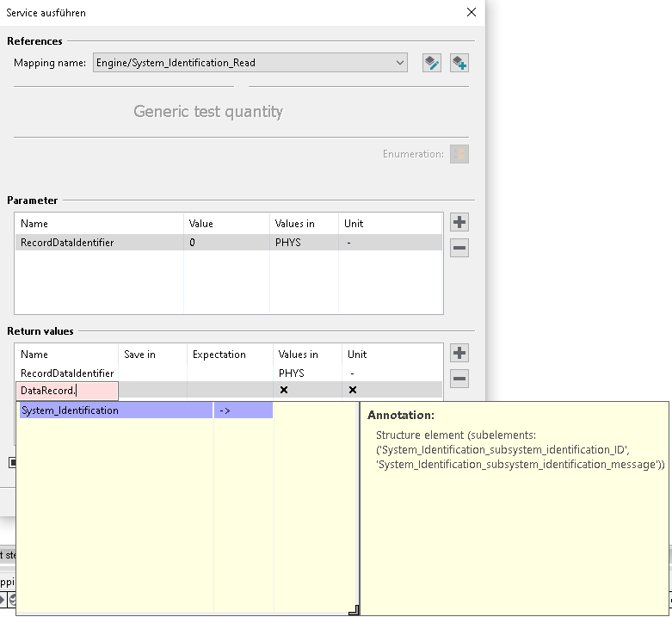This screenshot has height=617, width=672.
Task: Remove parameter row with minus button
Action: coord(459,248)
